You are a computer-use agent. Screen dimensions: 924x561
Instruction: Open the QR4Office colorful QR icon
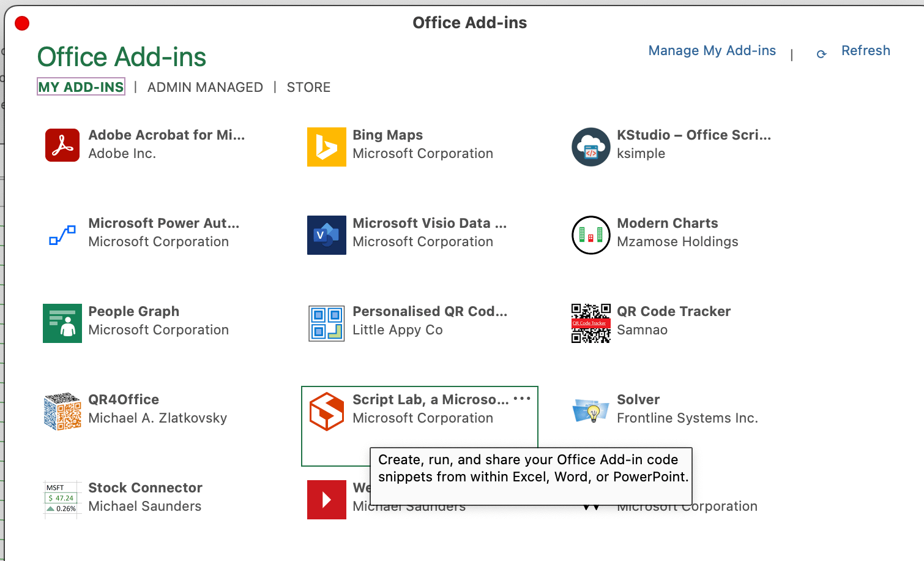tap(62, 412)
